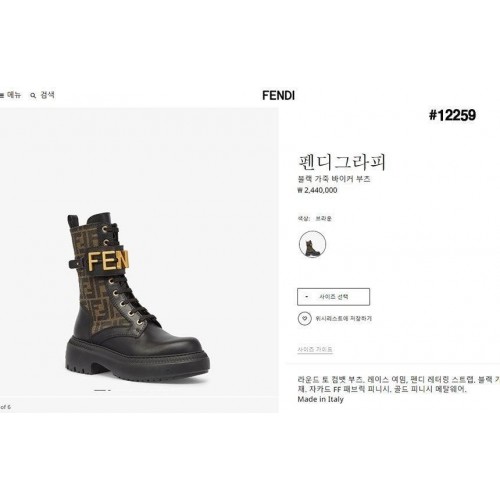Click the 펜디그라피 product title
The height and width of the screenshot is (500, 500).
pyautogui.click(x=342, y=162)
